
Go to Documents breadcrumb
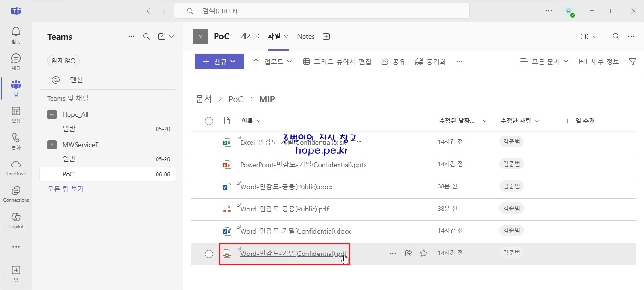pos(204,99)
